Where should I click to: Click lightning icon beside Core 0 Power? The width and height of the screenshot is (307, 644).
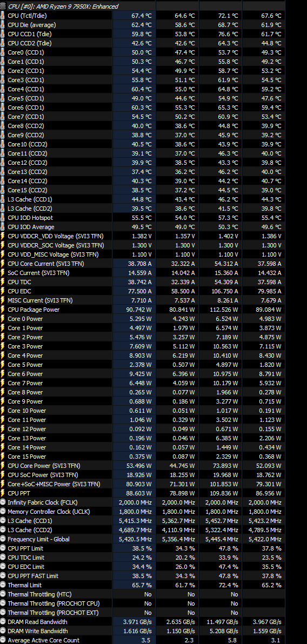(x=3, y=319)
